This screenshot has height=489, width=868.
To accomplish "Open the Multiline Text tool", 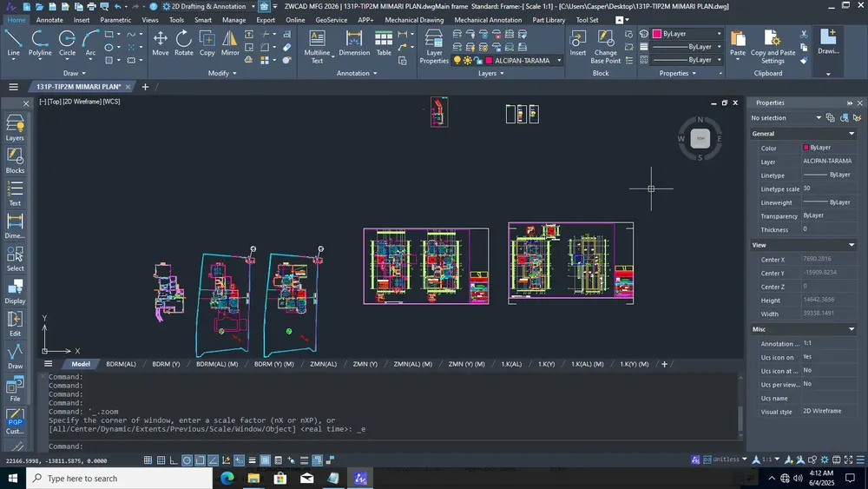I will pyautogui.click(x=317, y=47).
